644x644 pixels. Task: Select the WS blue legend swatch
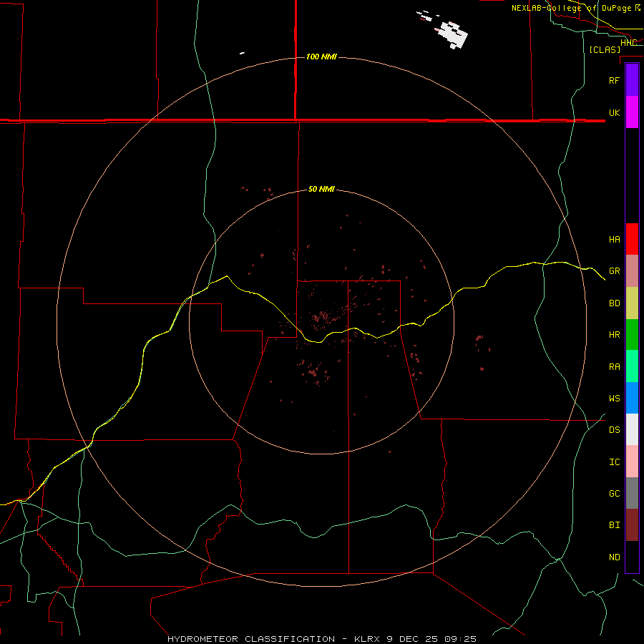(632, 398)
